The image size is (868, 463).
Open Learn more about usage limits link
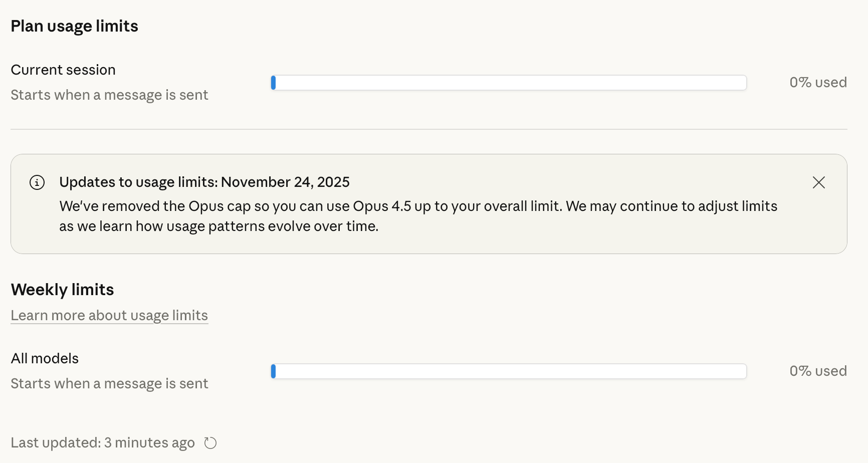[x=109, y=316]
